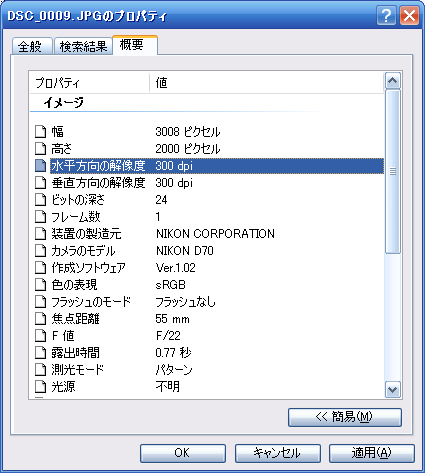The image size is (425, 473).
Task: Click the vertical scrollbar thumb
Action: pyautogui.click(x=393, y=172)
